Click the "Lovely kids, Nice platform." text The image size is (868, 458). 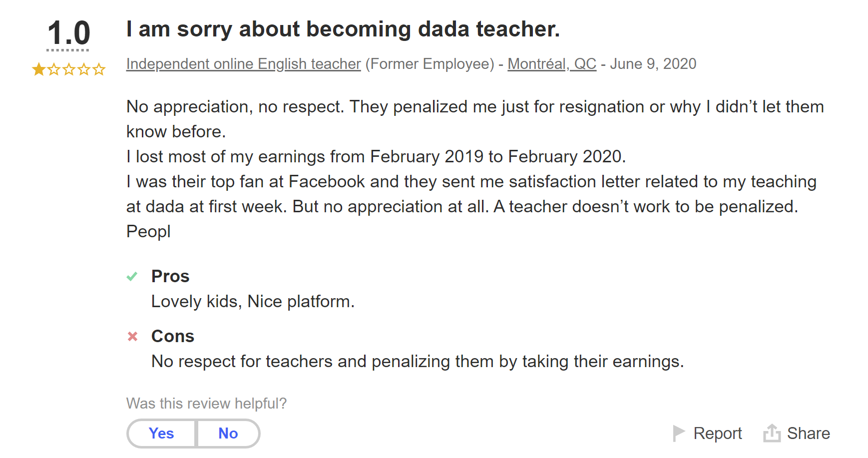[x=253, y=301]
